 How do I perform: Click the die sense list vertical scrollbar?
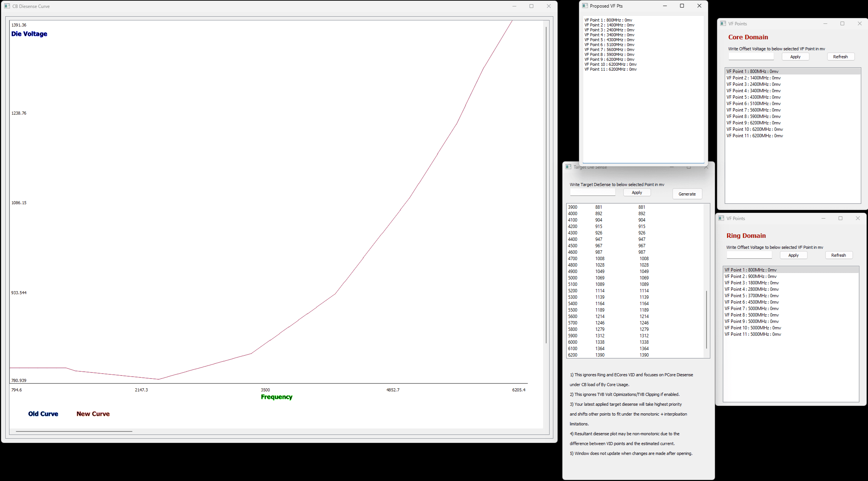[x=707, y=320]
